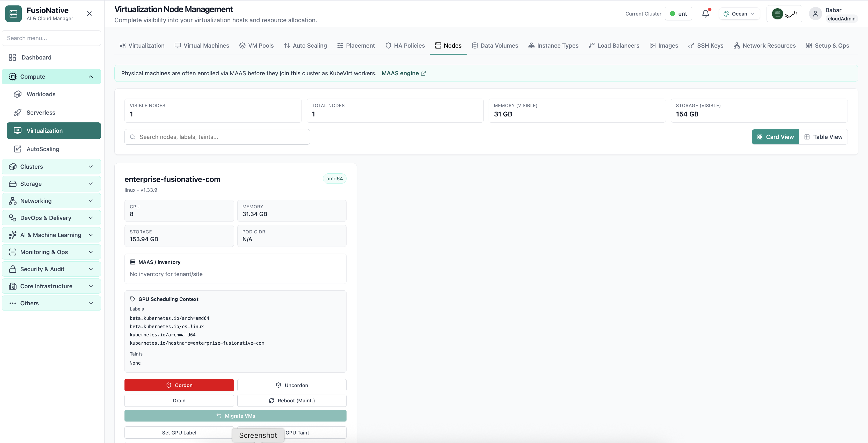868x443 pixels.
Task: Open the HA Policies tab
Action: tap(405, 46)
